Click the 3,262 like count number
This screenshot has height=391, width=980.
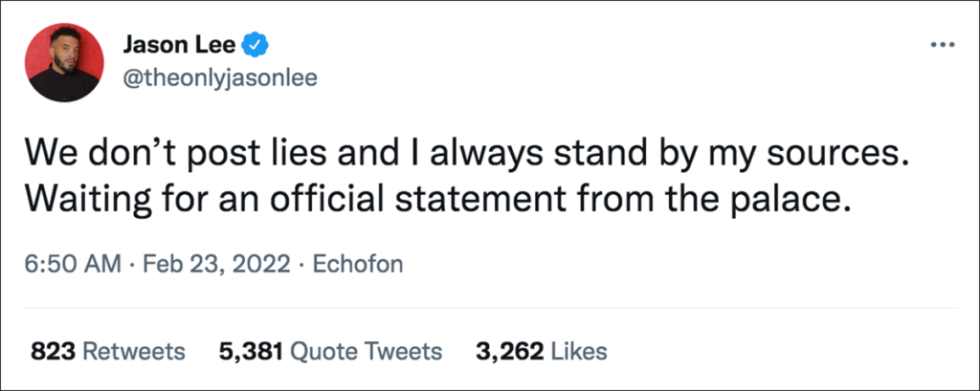pyautogui.click(x=512, y=352)
